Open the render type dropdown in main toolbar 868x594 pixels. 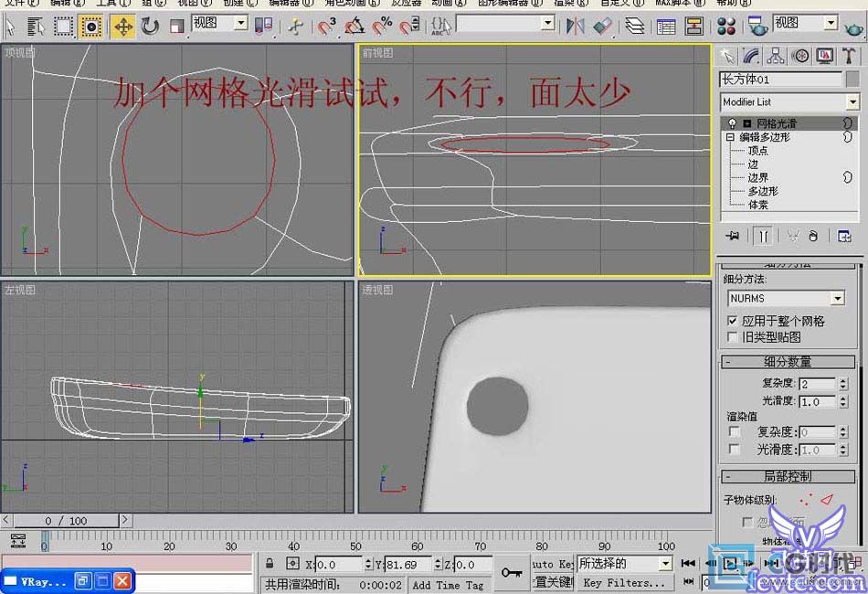pos(805,23)
